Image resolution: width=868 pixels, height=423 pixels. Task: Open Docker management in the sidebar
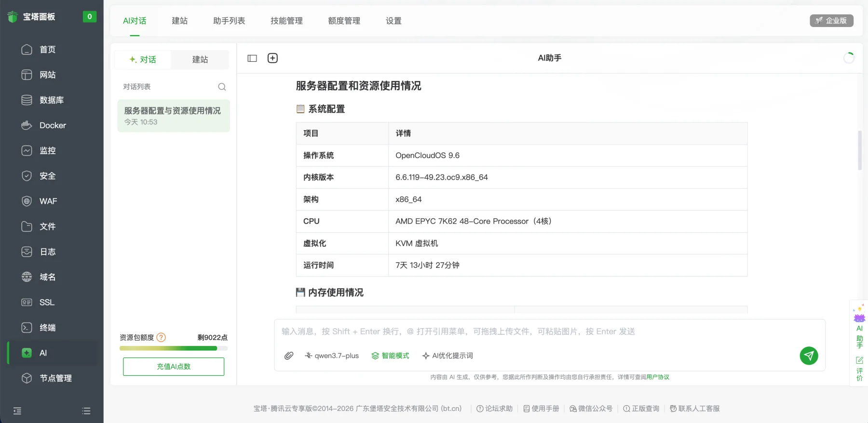pyautogui.click(x=52, y=125)
